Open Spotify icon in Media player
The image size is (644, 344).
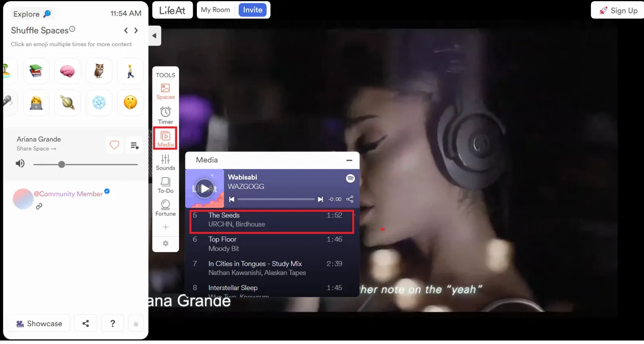[351, 178]
